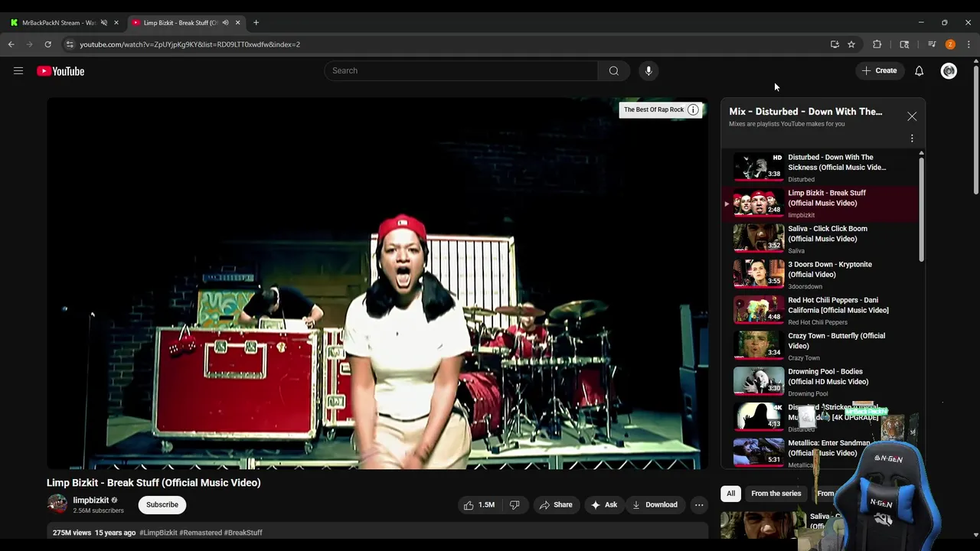Click the address bar URL
Screen dimensions: 980x551
190,44
